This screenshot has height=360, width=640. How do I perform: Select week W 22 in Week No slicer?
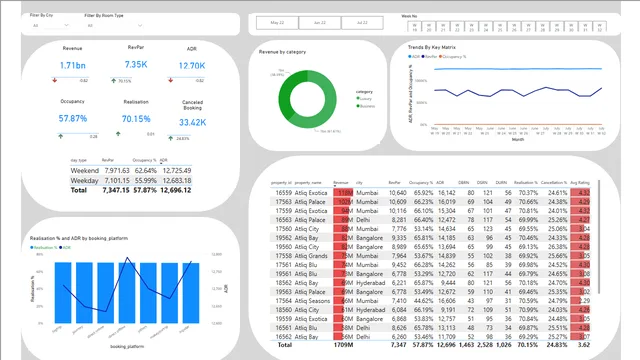[457, 27]
